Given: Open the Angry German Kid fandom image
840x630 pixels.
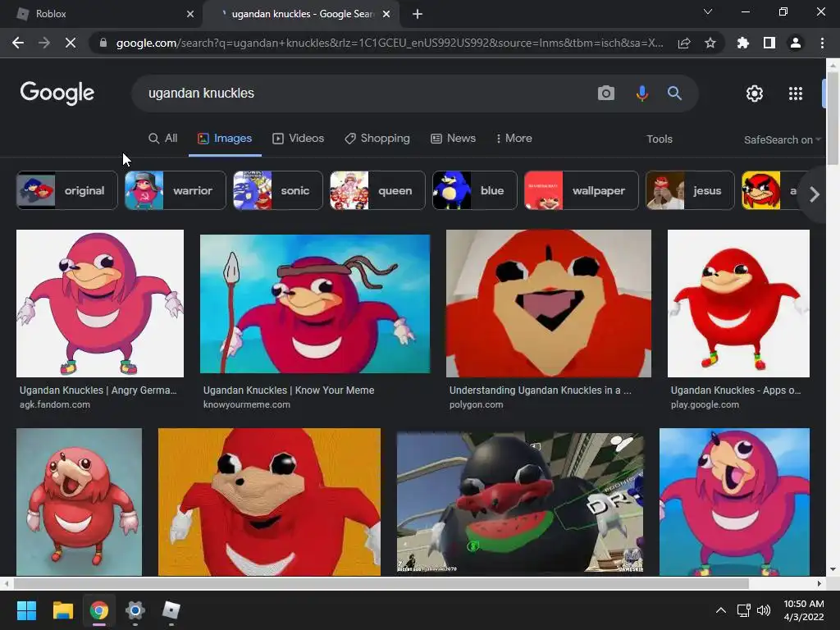Looking at the screenshot, I should coord(100,304).
